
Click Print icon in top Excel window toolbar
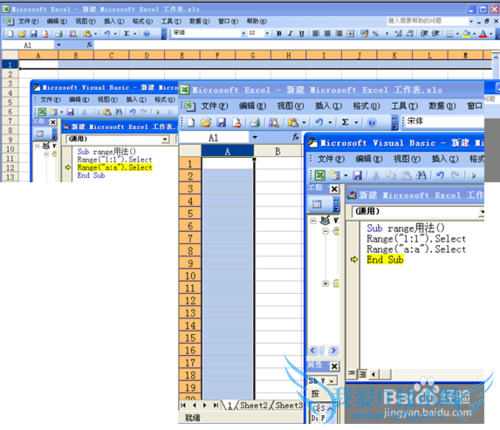59,34
